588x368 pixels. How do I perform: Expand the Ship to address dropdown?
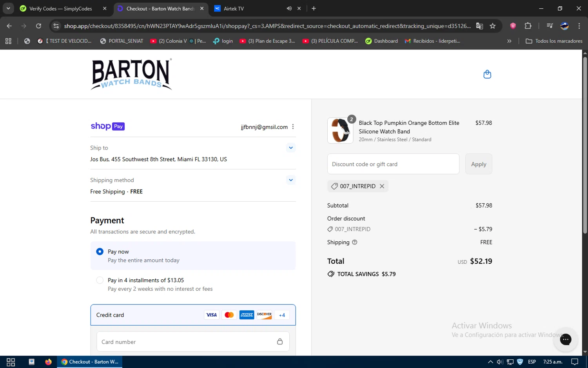point(290,148)
